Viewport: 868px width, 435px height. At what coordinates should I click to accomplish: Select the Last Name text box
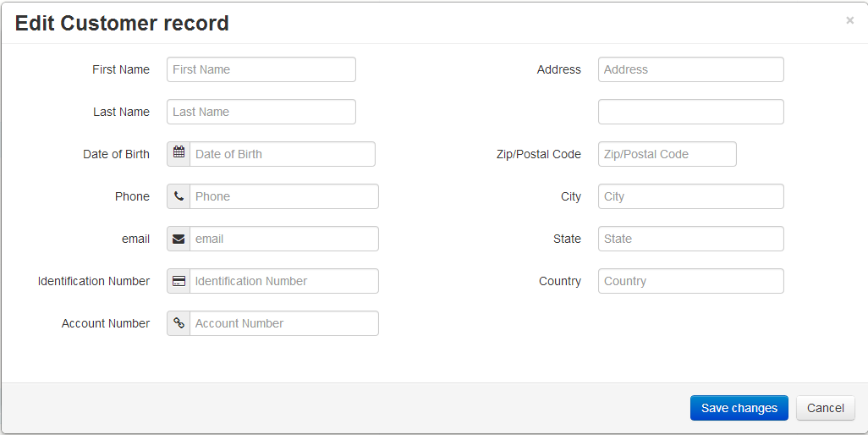click(x=261, y=112)
